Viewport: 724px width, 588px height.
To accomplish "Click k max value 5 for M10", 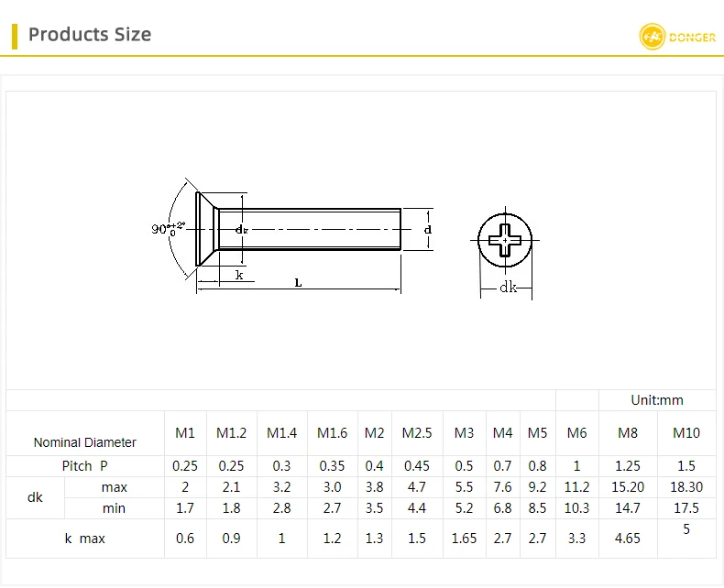I will (686, 528).
